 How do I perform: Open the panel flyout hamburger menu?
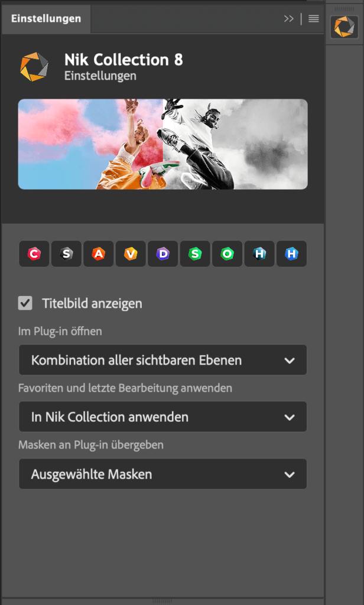(x=314, y=18)
